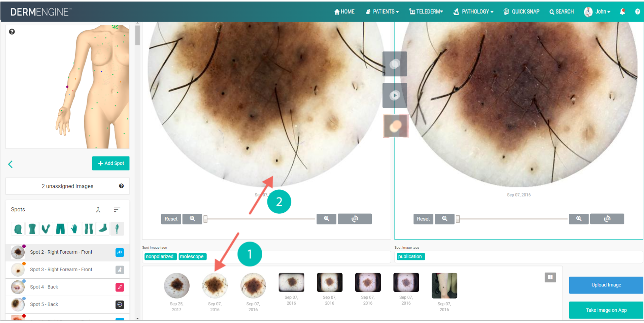Open the 2 unassigned images panel
The width and height of the screenshot is (644, 323).
tap(68, 186)
